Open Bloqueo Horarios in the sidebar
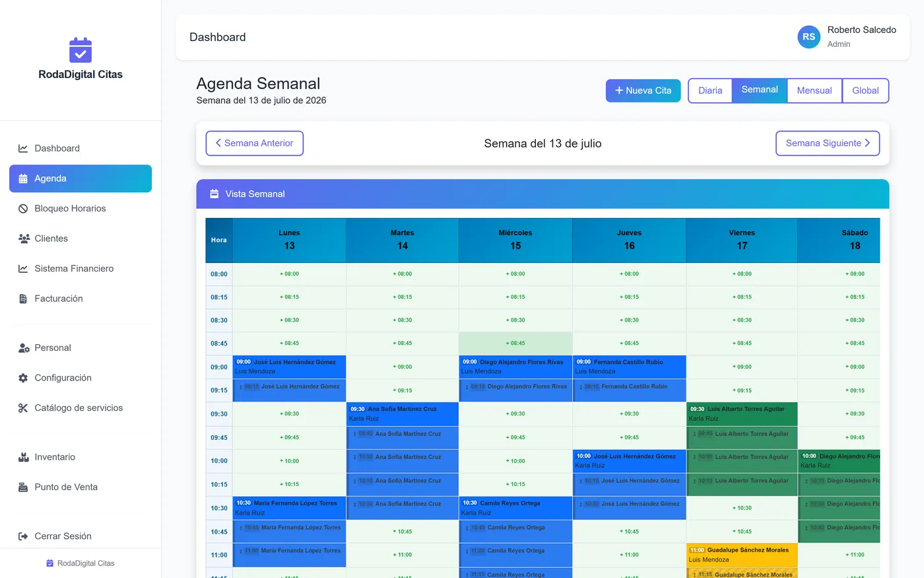 (x=81, y=209)
